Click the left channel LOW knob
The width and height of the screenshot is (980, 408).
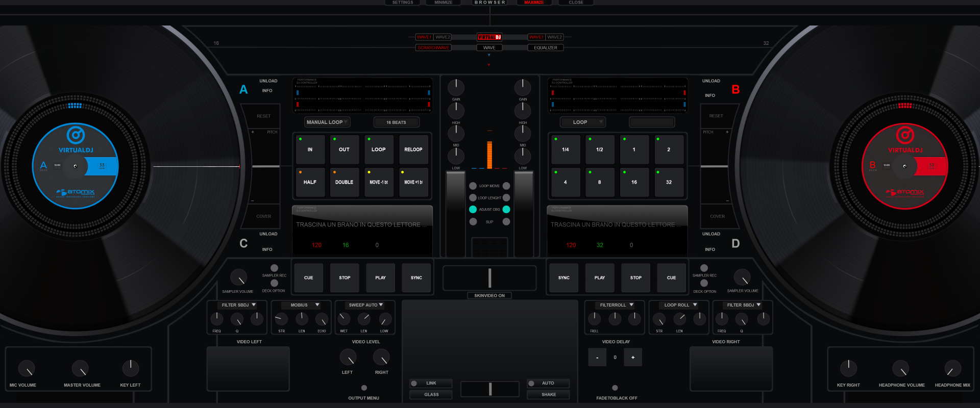456,156
